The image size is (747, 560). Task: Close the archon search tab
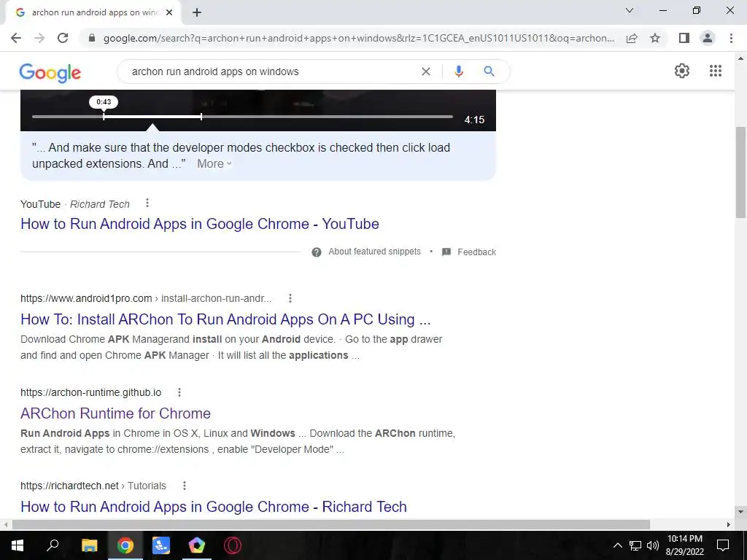click(169, 13)
